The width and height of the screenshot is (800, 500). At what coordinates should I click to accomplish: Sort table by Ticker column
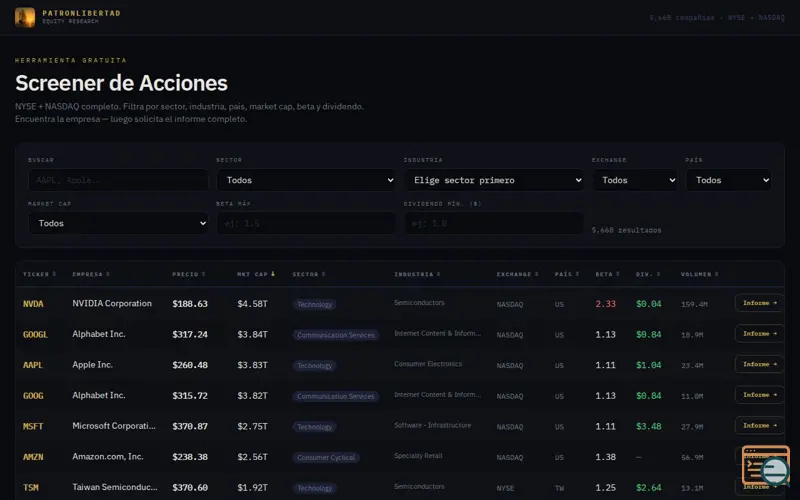coord(39,274)
